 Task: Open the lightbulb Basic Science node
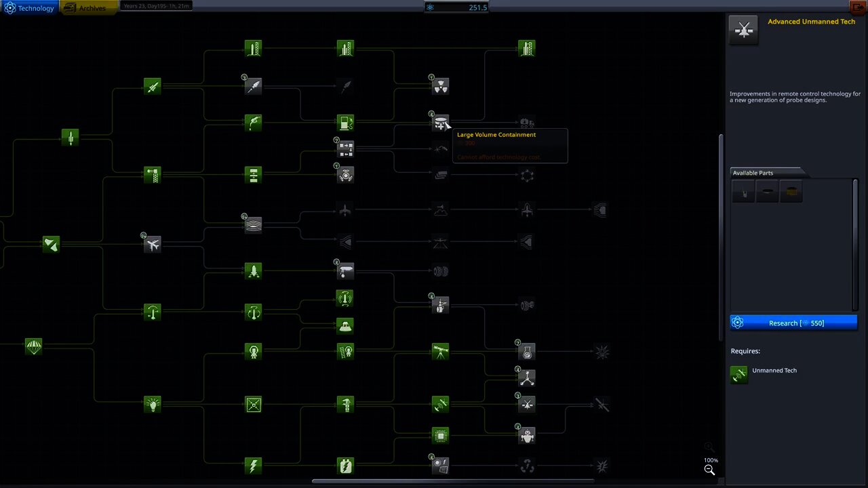point(153,405)
